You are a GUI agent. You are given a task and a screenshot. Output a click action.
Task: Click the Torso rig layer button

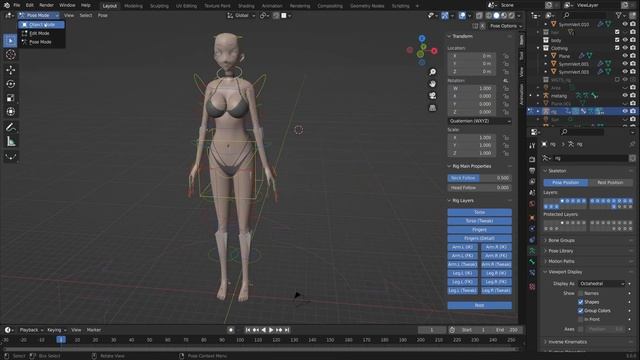tap(480, 212)
